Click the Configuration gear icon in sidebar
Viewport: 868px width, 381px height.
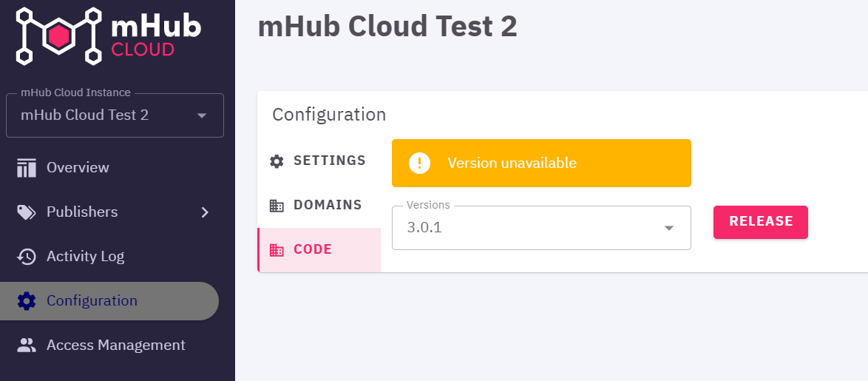point(27,300)
